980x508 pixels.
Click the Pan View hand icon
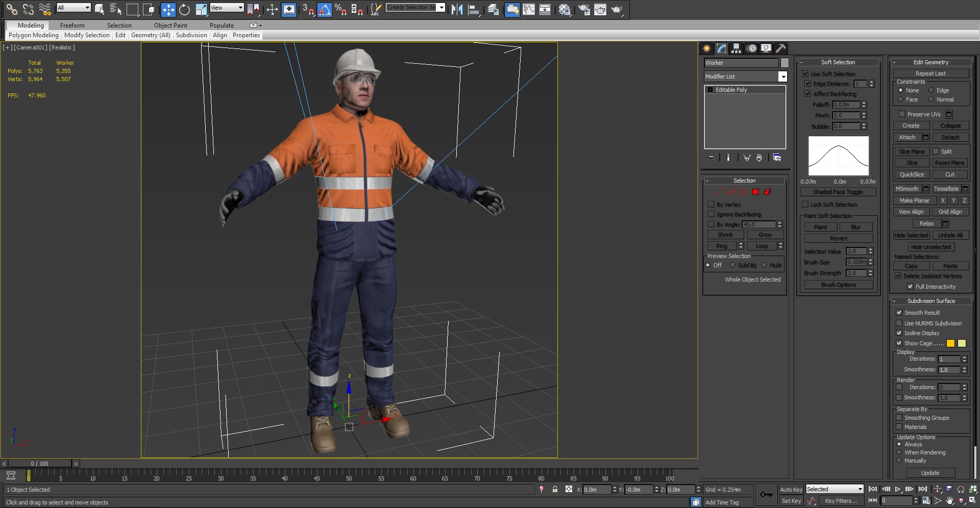949,500
